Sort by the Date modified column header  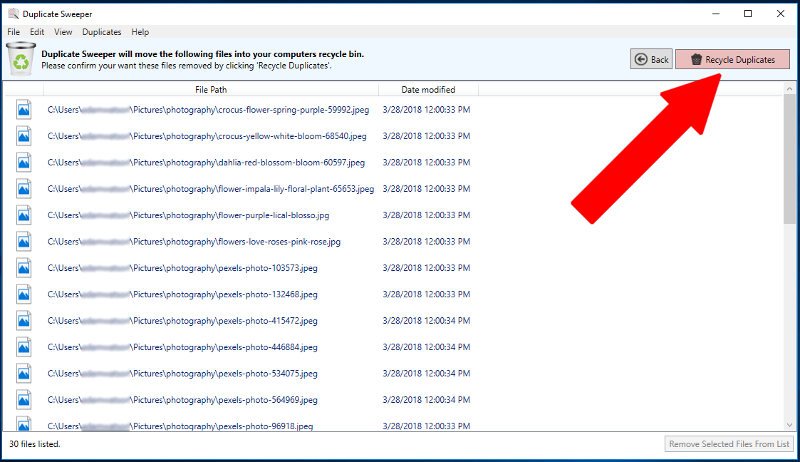(428, 90)
